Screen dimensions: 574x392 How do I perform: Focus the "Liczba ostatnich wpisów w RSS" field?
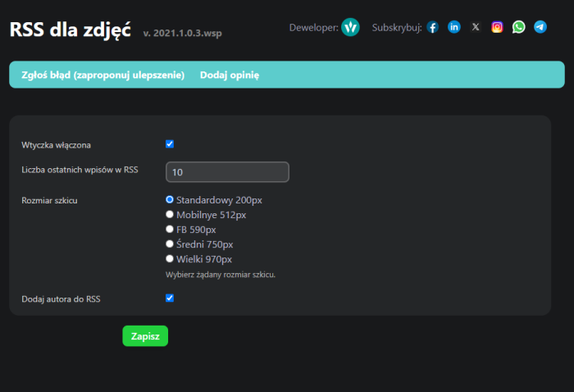(x=227, y=172)
